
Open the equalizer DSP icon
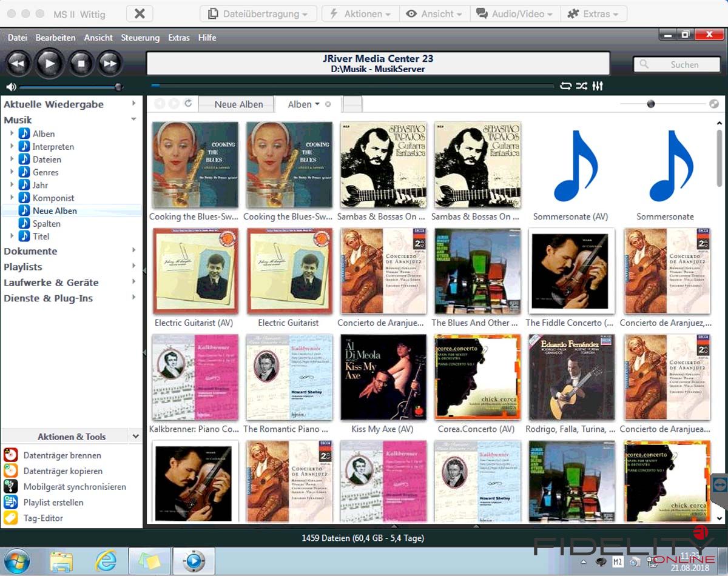tap(598, 86)
